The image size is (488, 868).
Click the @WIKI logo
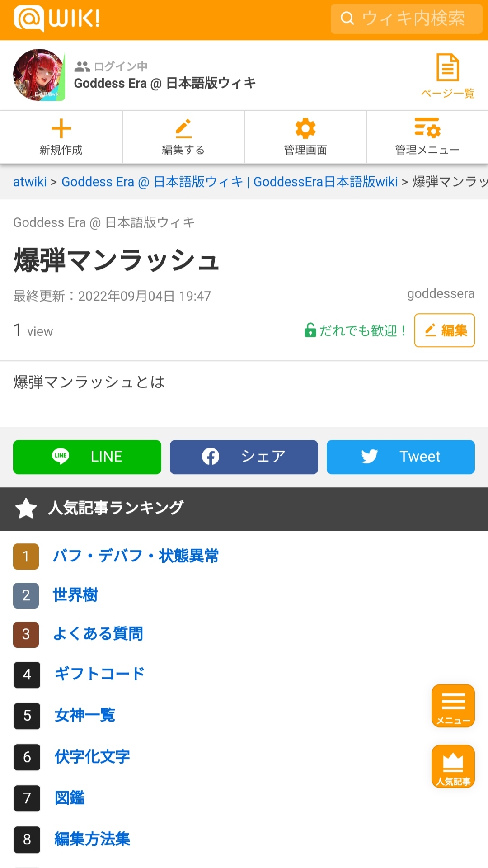click(57, 19)
